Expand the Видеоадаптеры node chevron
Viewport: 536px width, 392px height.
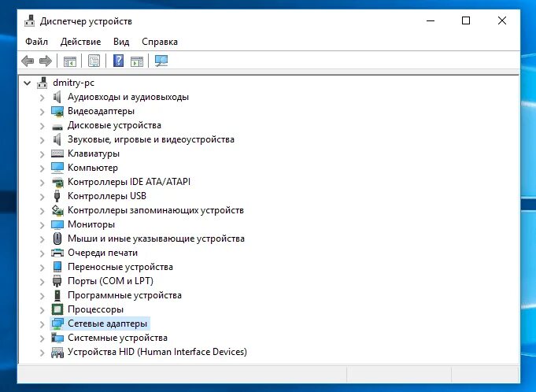click(42, 112)
